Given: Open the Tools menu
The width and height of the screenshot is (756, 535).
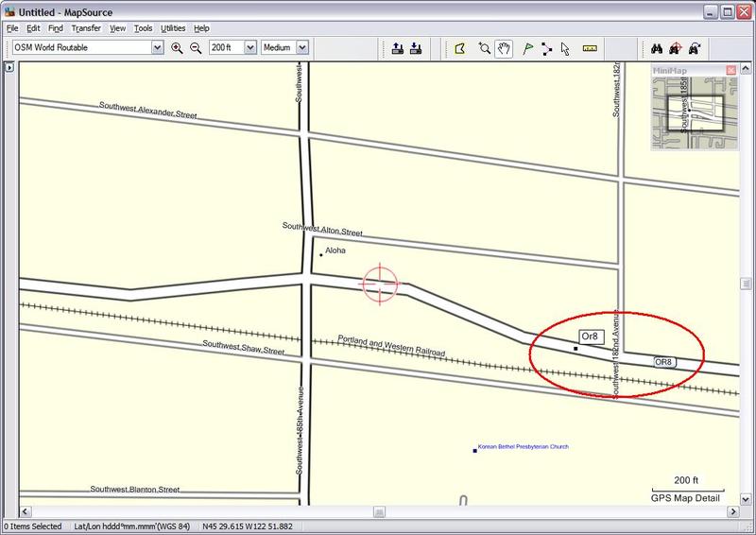Looking at the screenshot, I should [x=144, y=28].
